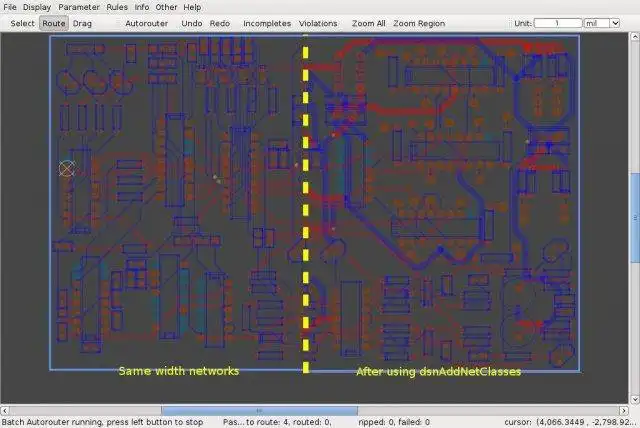Activate Route mode button
The height and width of the screenshot is (428, 640).
54,23
